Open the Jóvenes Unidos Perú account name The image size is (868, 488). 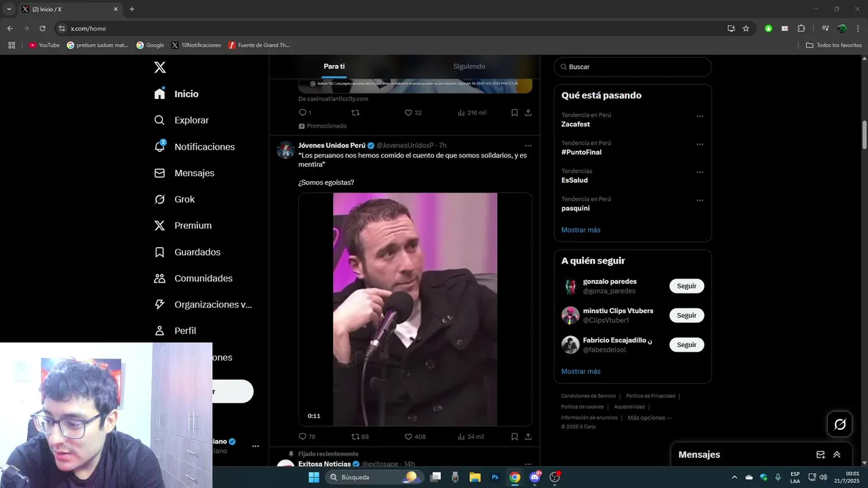pyautogui.click(x=332, y=146)
